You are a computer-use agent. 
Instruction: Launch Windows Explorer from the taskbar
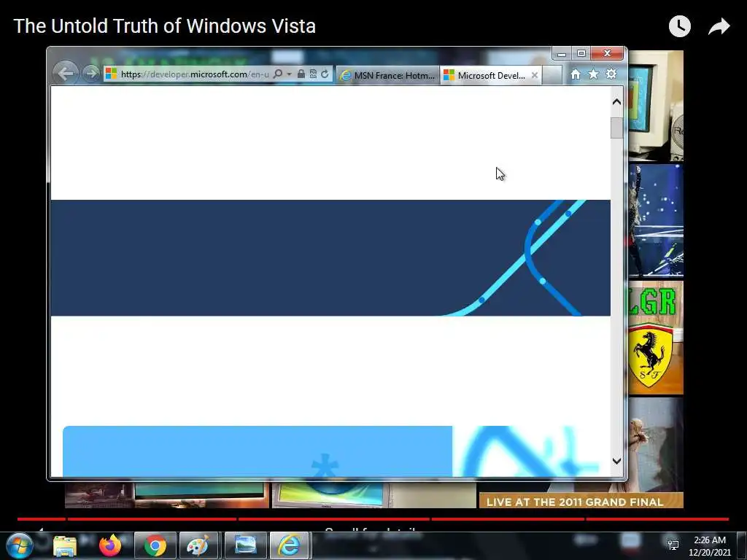click(65, 545)
